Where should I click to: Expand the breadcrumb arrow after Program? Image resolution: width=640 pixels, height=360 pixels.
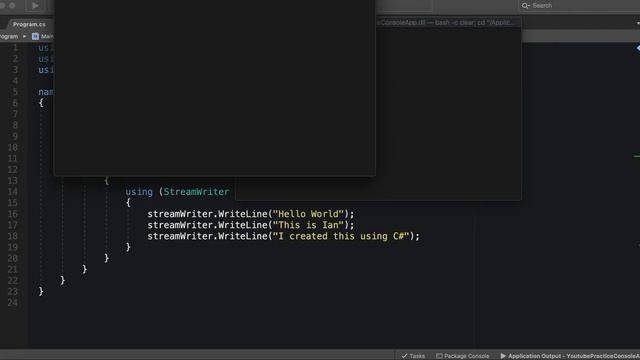click(x=24, y=36)
